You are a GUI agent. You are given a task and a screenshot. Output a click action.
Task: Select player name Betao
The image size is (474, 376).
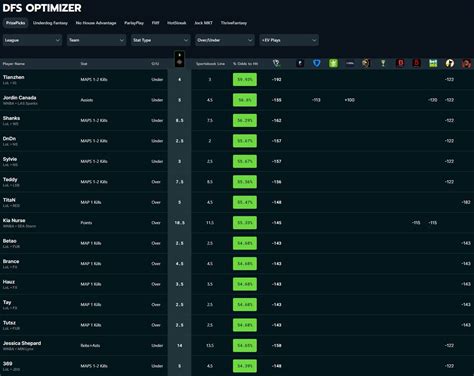10,241
